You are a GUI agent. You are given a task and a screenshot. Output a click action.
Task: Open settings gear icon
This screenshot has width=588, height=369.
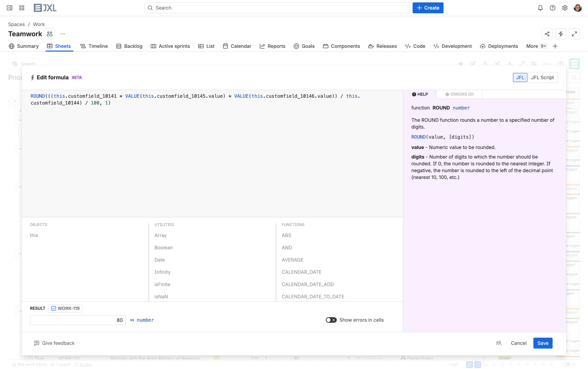565,8
